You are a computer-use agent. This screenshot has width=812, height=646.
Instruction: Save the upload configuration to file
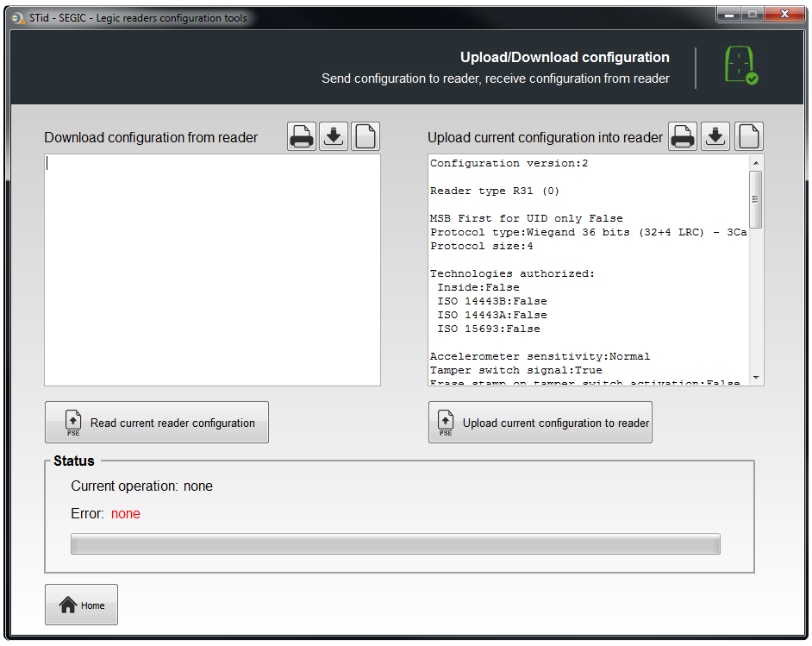(715, 137)
